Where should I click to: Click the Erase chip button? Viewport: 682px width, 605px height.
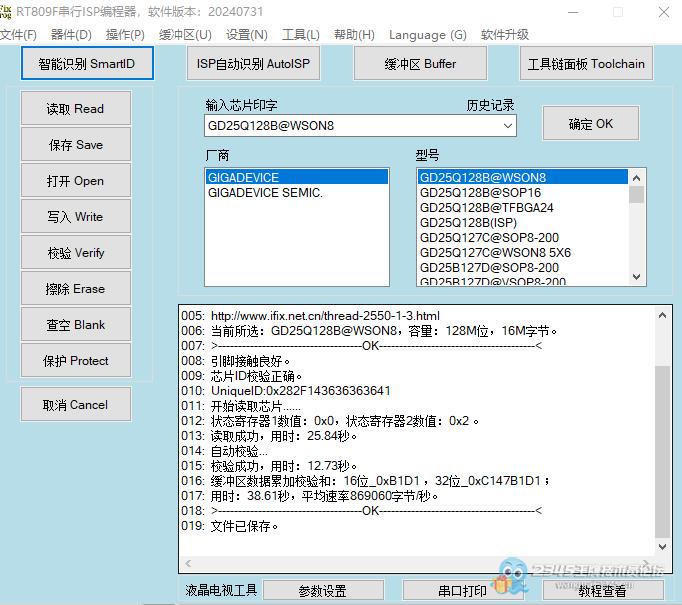coord(75,289)
